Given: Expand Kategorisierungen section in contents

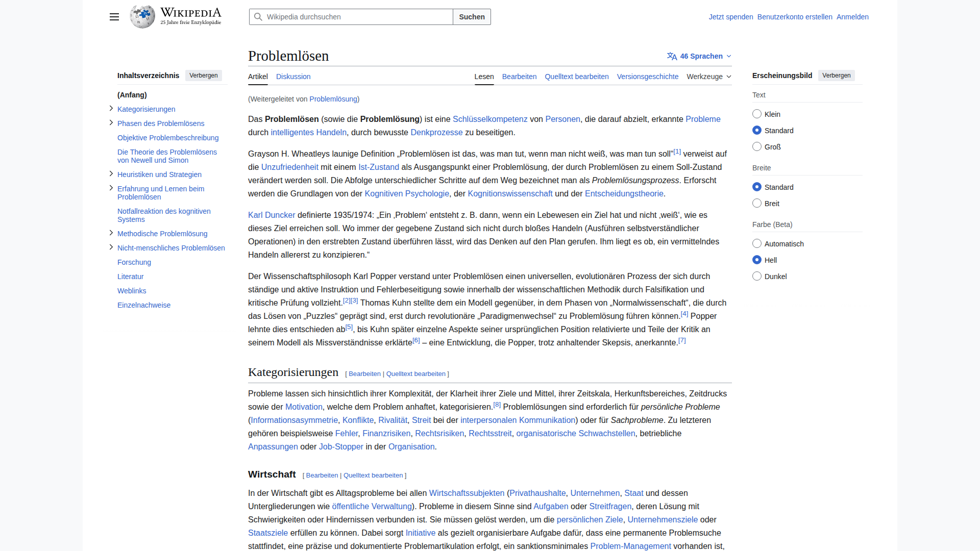Looking at the screenshot, I should (x=111, y=109).
